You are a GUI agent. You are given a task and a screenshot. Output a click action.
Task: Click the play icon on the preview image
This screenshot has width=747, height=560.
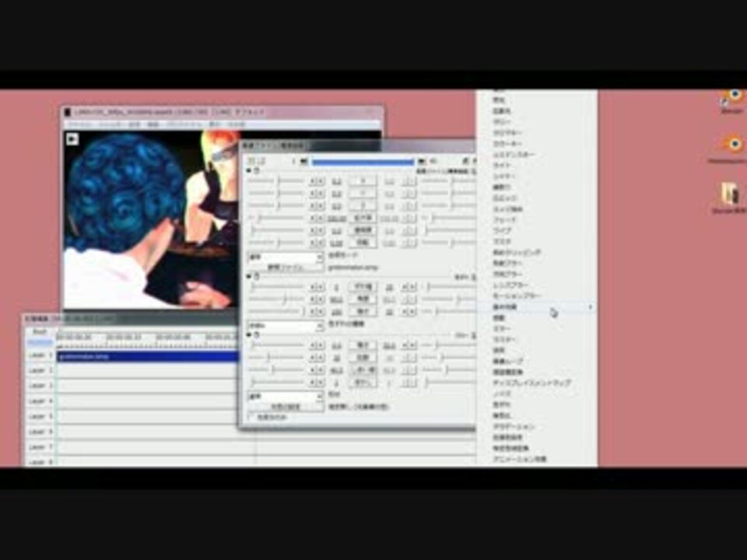pyautogui.click(x=72, y=138)
